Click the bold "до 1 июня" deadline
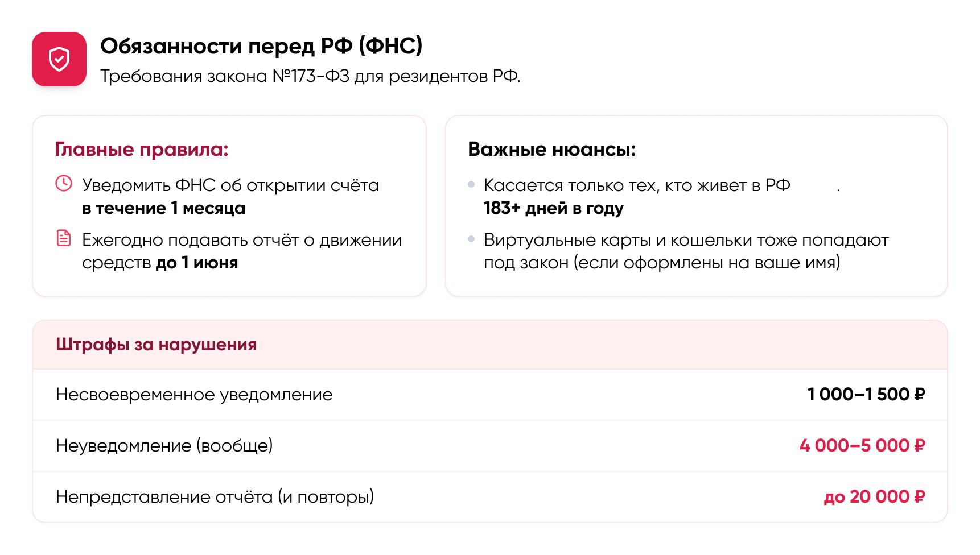Screen dimensions: 980x555 [197, 263]
